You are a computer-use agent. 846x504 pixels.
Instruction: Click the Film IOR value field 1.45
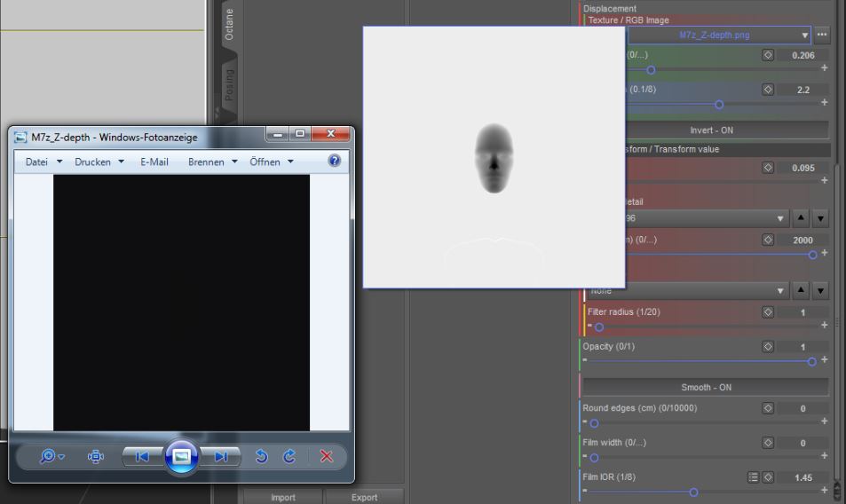click(803, 477)
